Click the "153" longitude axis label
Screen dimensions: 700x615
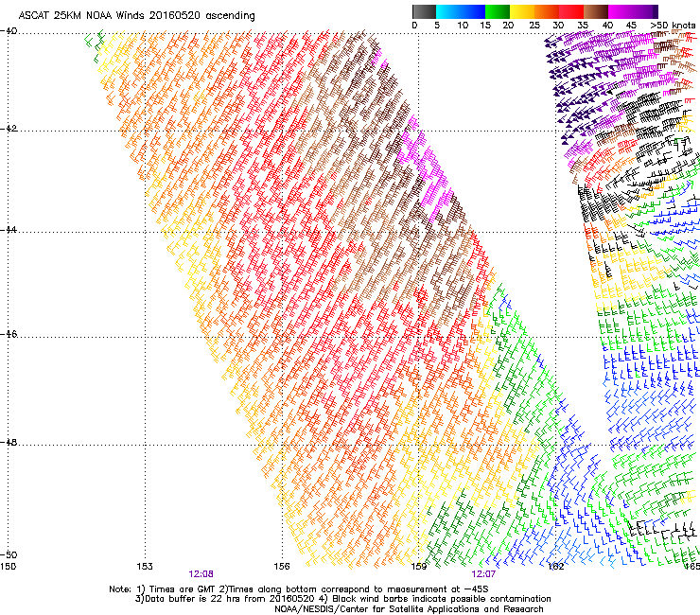145,567
